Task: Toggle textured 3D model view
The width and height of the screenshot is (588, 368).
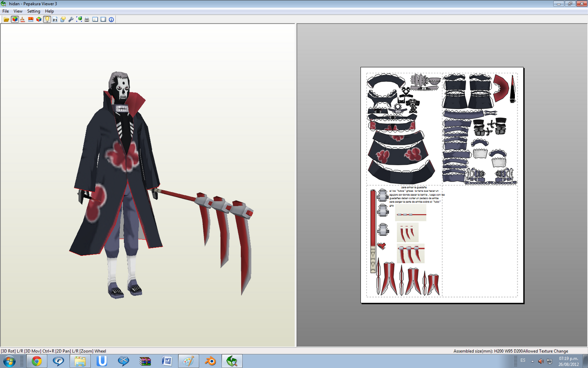Action: 14,19
